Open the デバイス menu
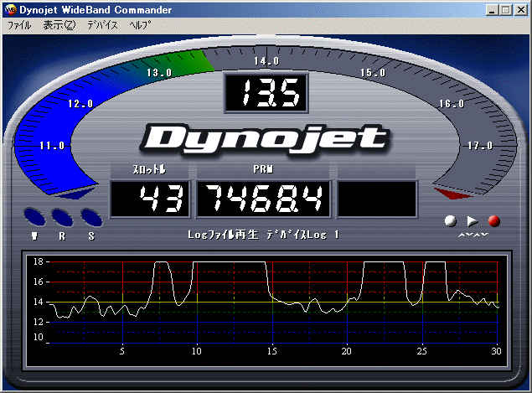This screenshot has width=532, height=393. click(x=102, y=25)
